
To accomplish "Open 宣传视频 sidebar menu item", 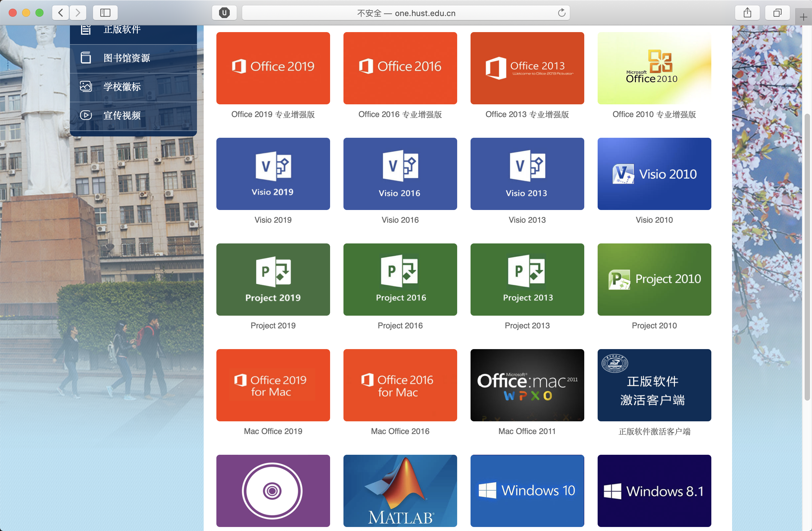I will [x=122, y=115].
